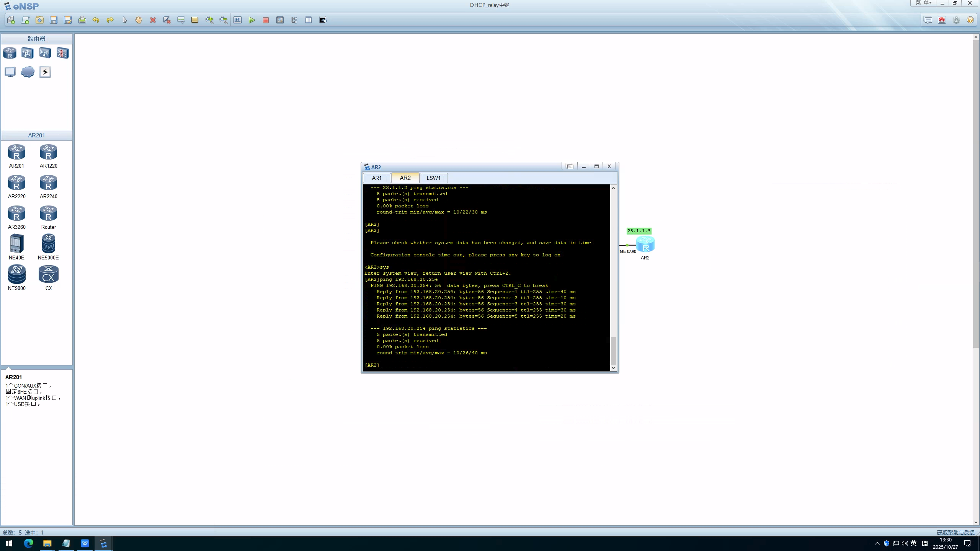Image resolution: width=980 pixels, height=551 pixels.
Task: Click the 获取帮助与反馈 link
Action: pyautogui.click(x=955, y=532)
